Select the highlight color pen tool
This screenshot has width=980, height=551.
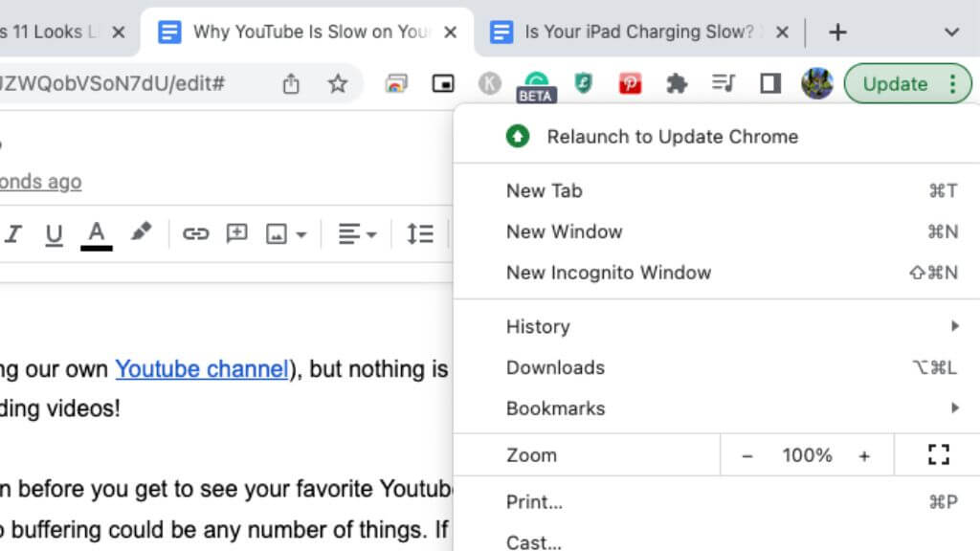[141, 231]
